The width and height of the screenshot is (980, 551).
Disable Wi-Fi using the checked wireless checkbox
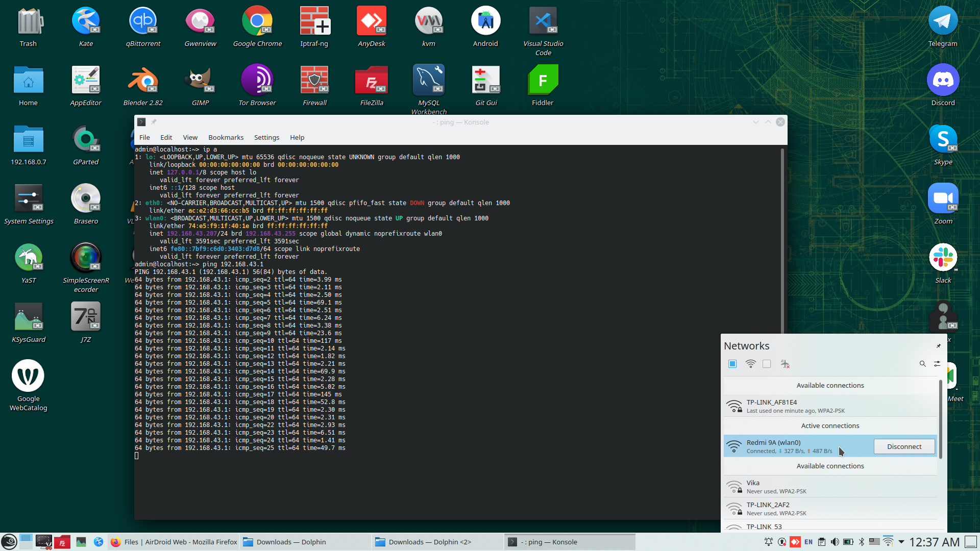point(732,364)
